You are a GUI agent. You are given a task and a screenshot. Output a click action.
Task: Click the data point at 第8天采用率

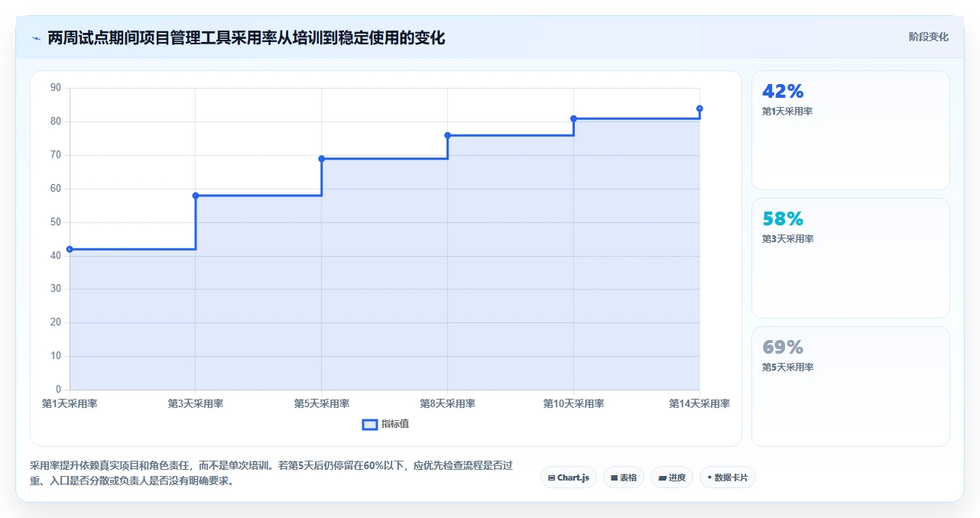[x=448, y=135]
